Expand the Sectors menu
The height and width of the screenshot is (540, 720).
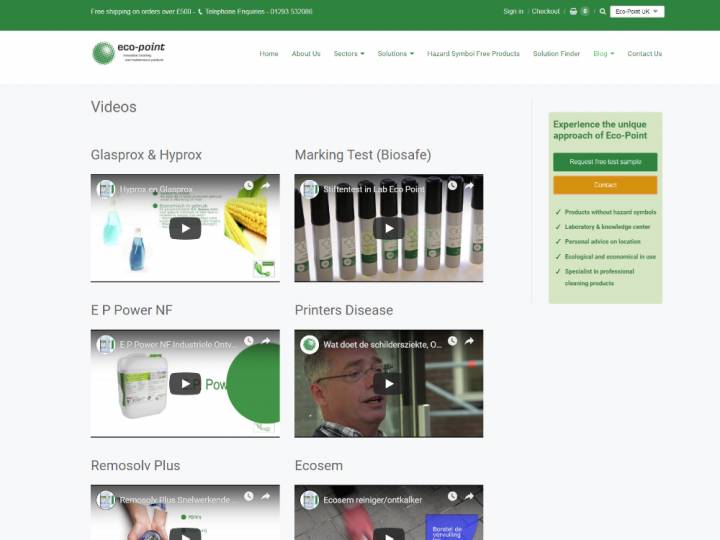click(x=349, y=54)
